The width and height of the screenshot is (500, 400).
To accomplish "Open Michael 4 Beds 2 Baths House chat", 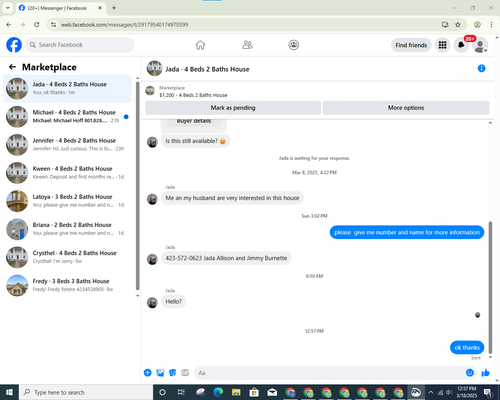I will point(67,116).
